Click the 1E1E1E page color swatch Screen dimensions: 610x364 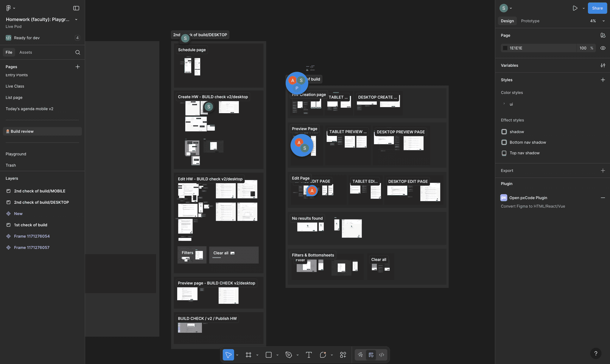pyautogui.click(x=505, y=48)
